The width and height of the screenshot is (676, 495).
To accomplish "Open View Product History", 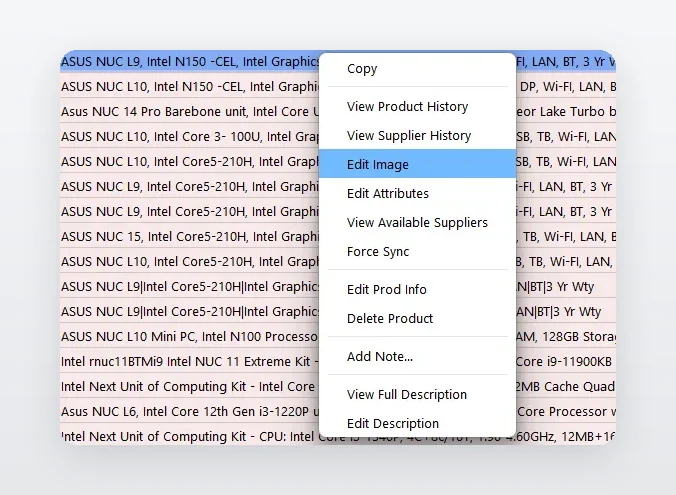I will [417, 107].
